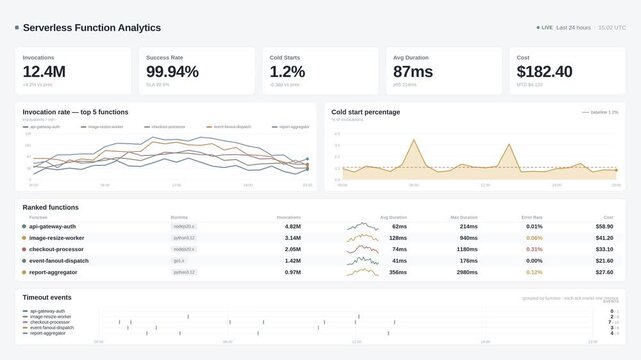The image size is (641, 360).
Task: Open the Cold Starts 1.2% card
Action: pyautogui.click(x=320, y=71)
